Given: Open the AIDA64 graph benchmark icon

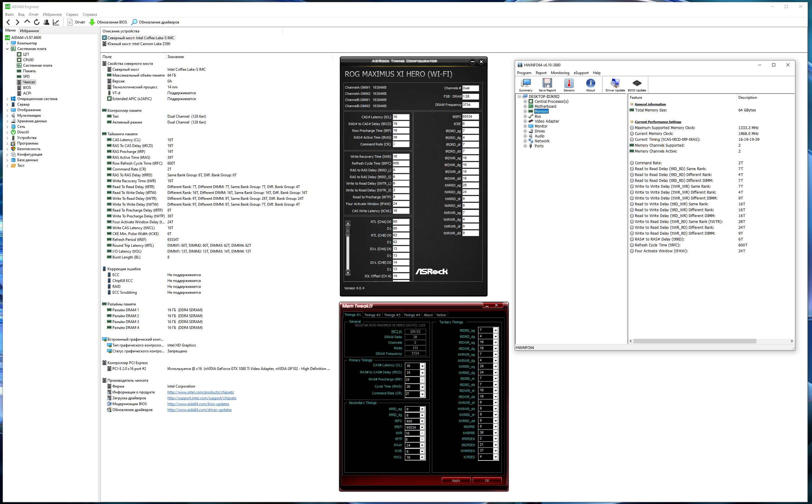Looking at the screenshot, I should [56, 22].
